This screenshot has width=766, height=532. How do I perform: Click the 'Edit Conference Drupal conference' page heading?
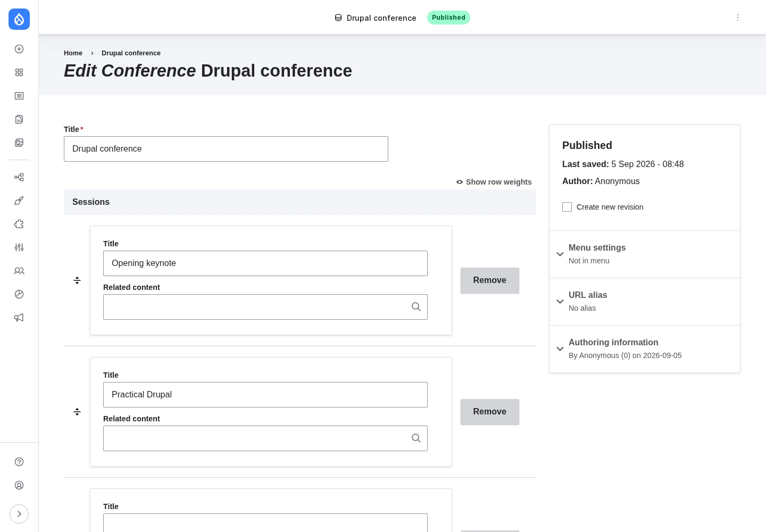[x=208, y=71]
